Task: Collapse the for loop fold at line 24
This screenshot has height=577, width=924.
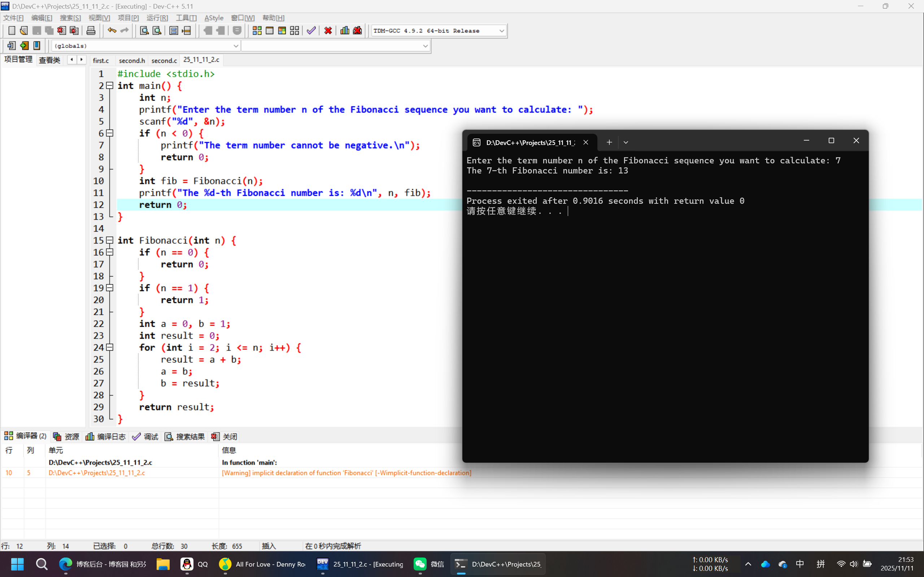Action: (x=110, y=347)
